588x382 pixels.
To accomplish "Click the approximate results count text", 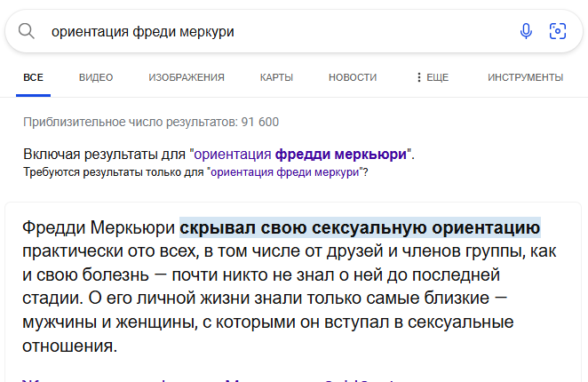I will pos(151,121).
